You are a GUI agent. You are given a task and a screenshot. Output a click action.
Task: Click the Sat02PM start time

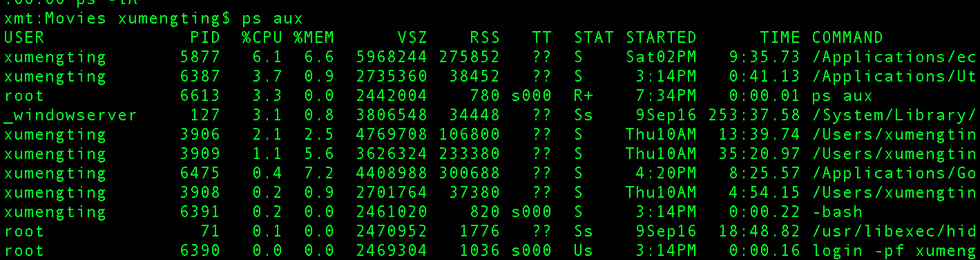(x=661, y=57)
